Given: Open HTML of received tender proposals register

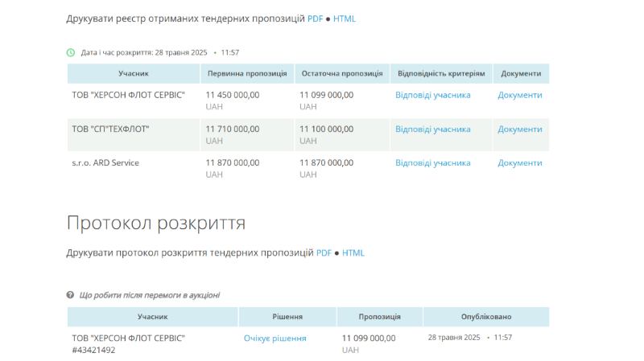Looking at the screenshot, I should 345,18.
